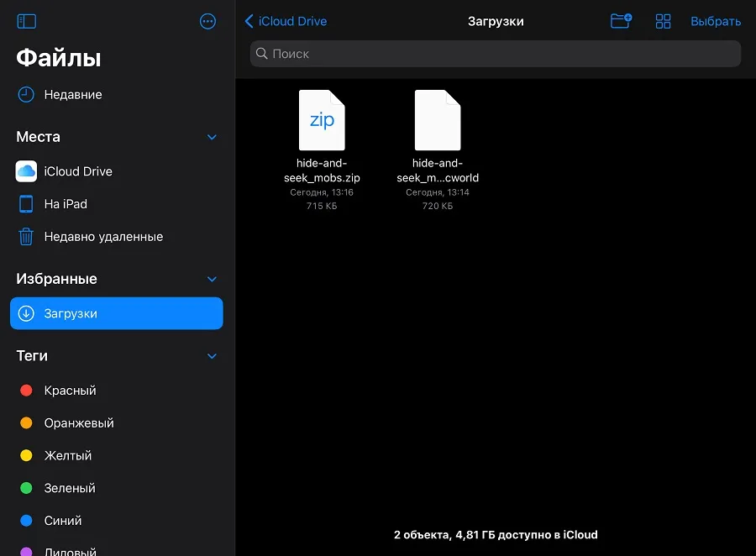Viewport: 756px width, 556px height.
Task: Toggle the sidebar panel icon
Action: click(26, 22)
